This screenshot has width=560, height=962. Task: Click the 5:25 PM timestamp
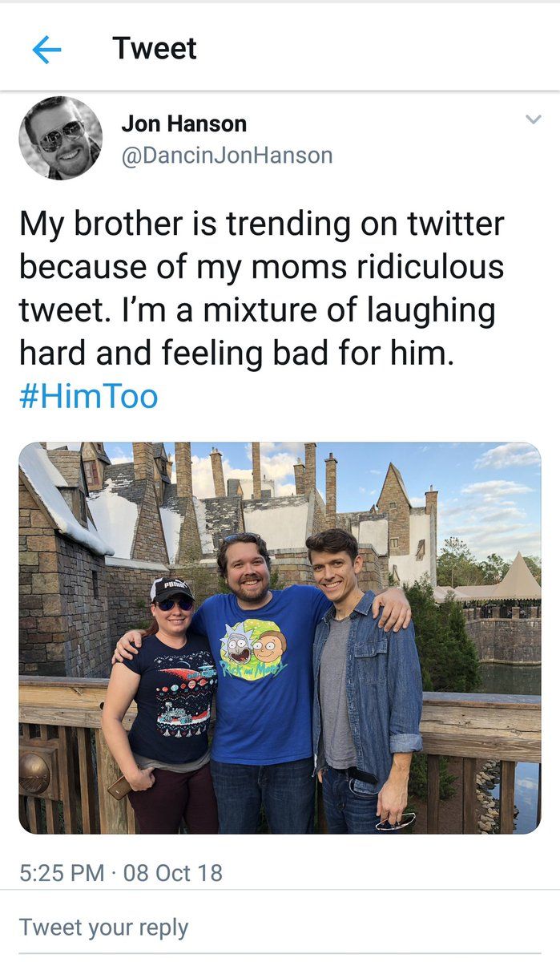pos(62,872)
